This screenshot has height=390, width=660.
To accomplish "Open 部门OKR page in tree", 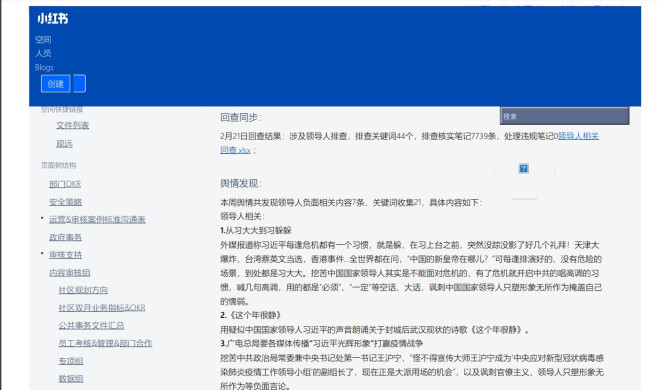I will tap(65, 184).
